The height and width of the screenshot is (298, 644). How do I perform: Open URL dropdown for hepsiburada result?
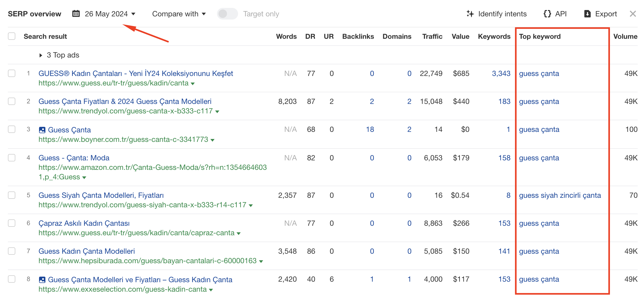pyautogui.click(x=261, y=261)
